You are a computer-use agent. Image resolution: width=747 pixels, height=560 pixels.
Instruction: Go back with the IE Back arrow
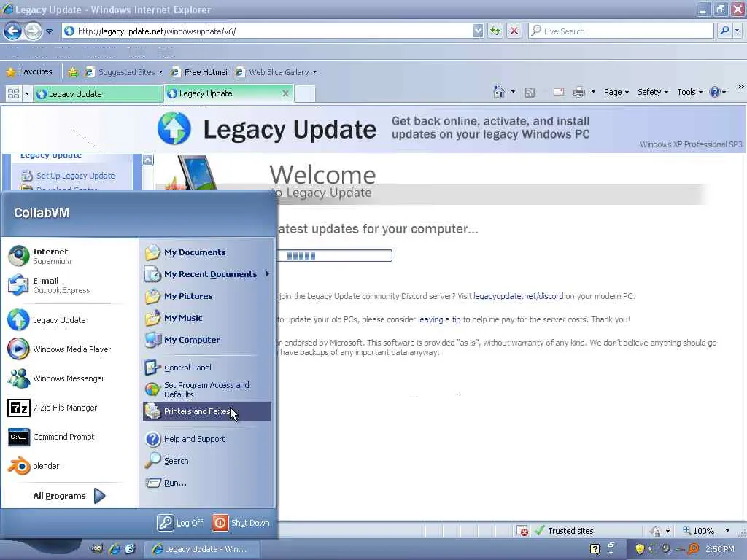tap(13, 31)
